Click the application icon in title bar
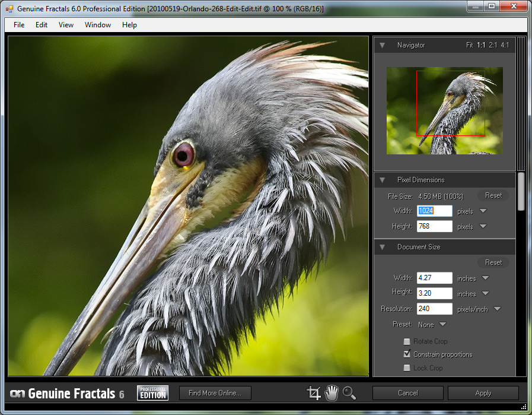Viewport: 532px width, 415px height. tap(9, 9)
